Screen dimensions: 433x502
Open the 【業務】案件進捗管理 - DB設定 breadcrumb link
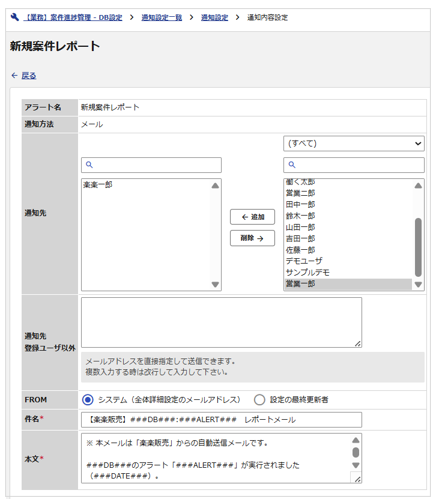tap(73, 17)
